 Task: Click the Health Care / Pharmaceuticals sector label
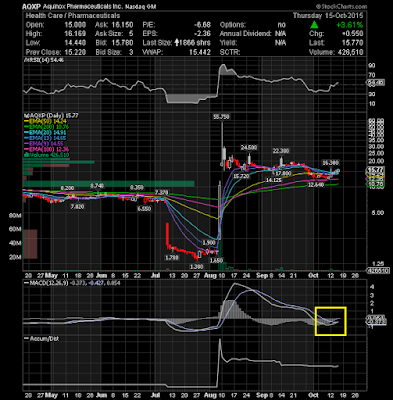tap(73, 16)
